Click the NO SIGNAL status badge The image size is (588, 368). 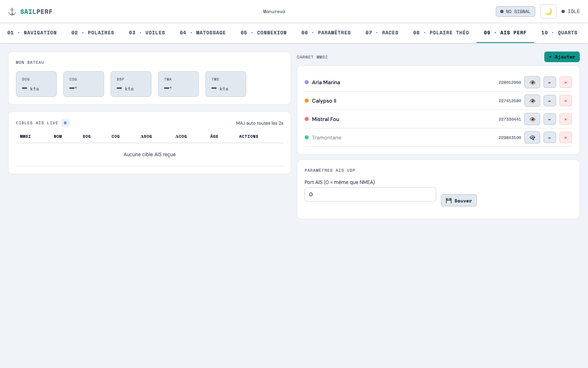coord(515,11)
